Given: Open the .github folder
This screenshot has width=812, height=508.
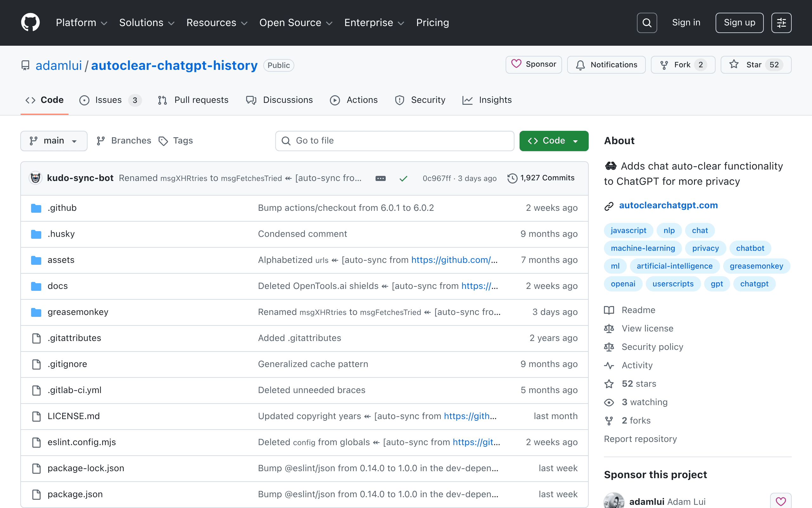Looking at the screenshot, I should tap(62, 208).
